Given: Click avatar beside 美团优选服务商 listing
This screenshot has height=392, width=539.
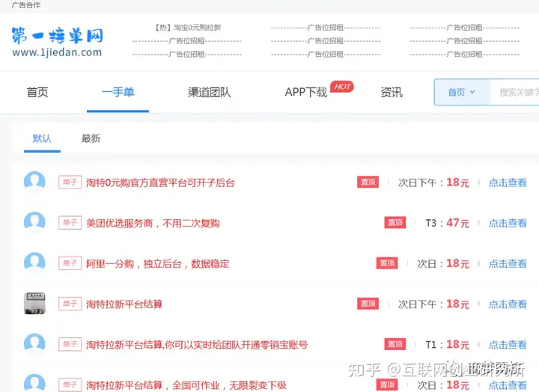Looking at the screenshot, I should point(34,222).
